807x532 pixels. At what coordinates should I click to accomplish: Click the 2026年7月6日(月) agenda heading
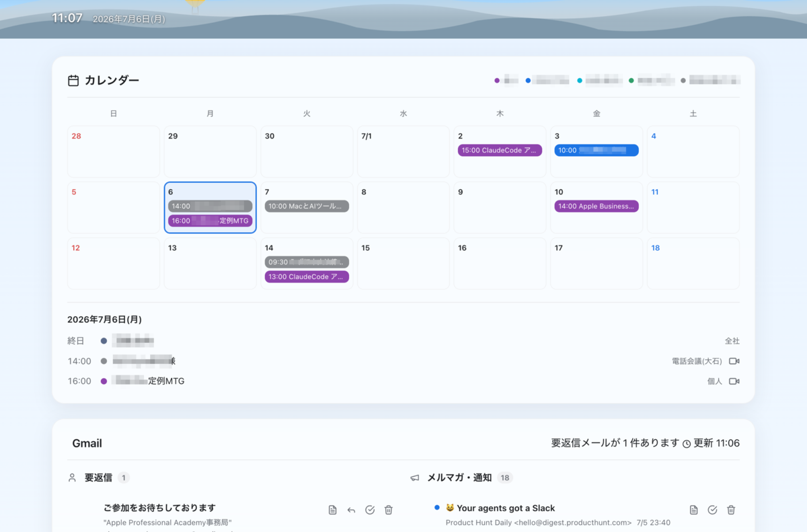pos(104,319)
